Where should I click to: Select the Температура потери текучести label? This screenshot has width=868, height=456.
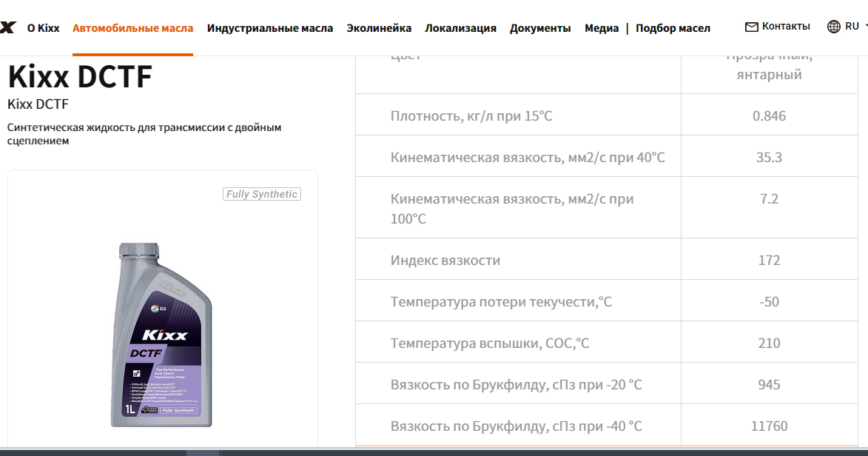point(501,302)
